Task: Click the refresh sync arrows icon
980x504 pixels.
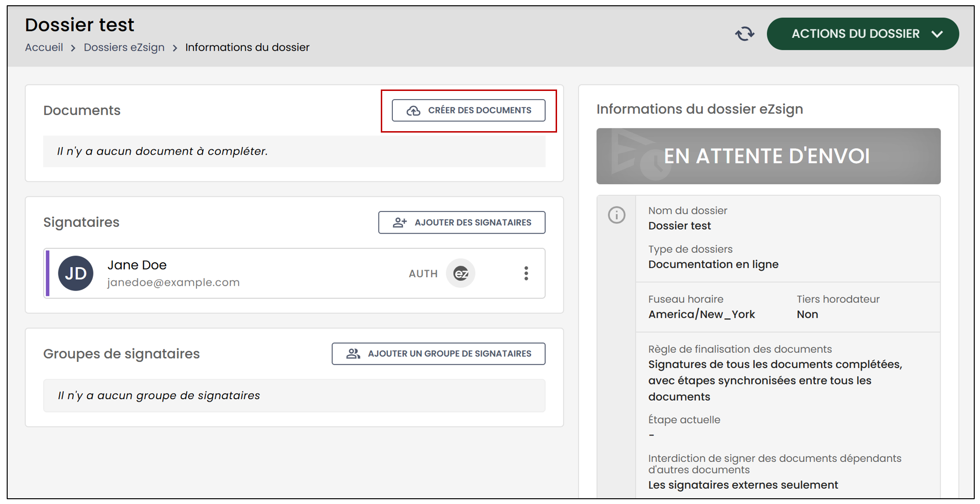Action: pos(744,34)
